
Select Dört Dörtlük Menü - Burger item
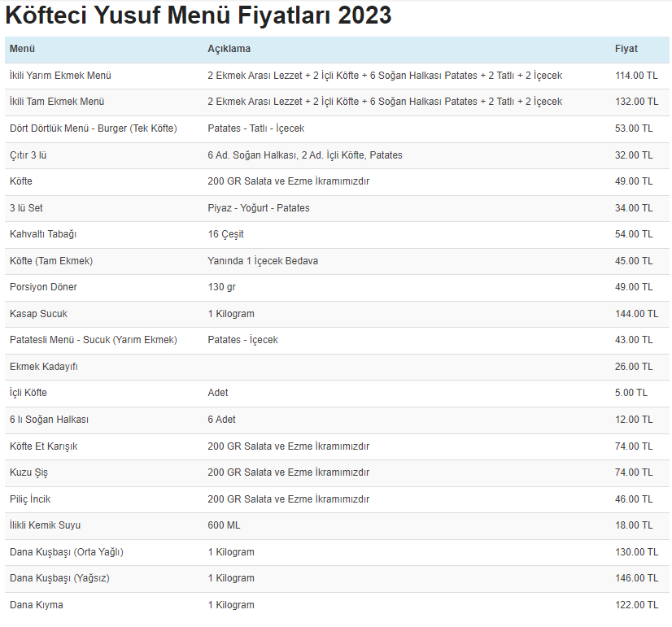point(93,128)
